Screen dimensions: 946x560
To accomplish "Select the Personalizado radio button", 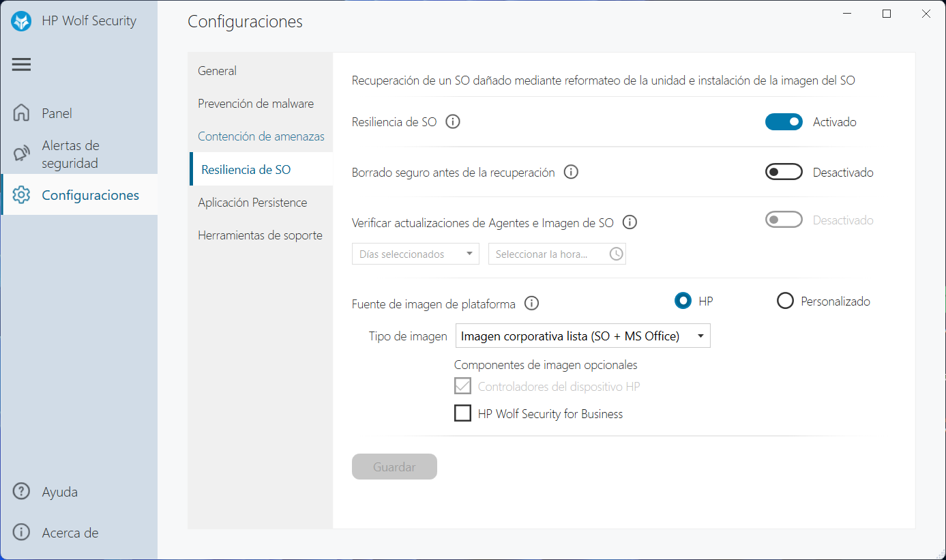I will coord(785,301).
